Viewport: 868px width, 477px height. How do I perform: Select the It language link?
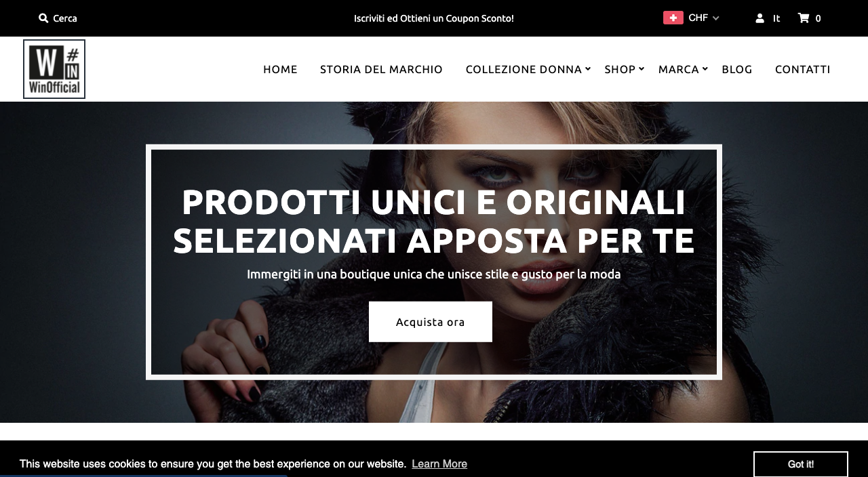point(776,18)
